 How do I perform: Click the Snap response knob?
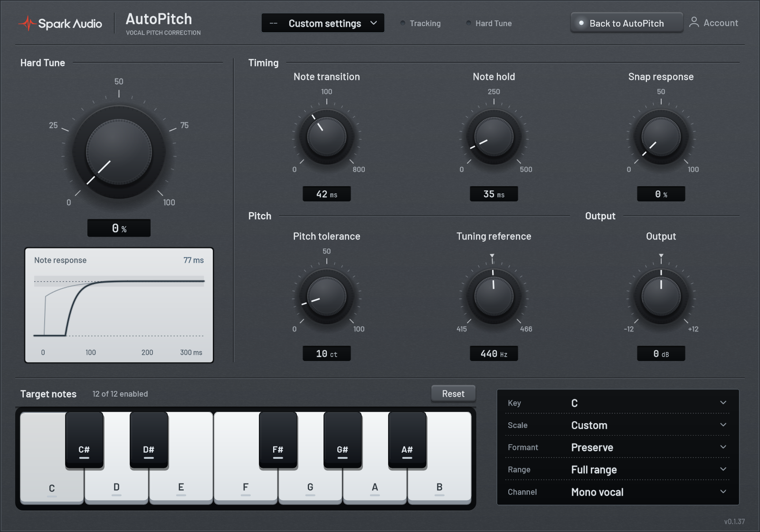[661, 137]
